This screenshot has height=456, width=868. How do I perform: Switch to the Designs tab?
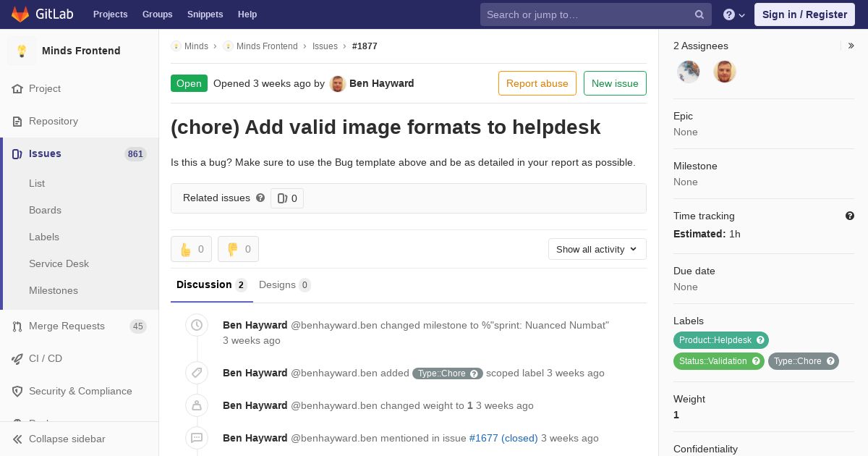click(x=285, y=284)
